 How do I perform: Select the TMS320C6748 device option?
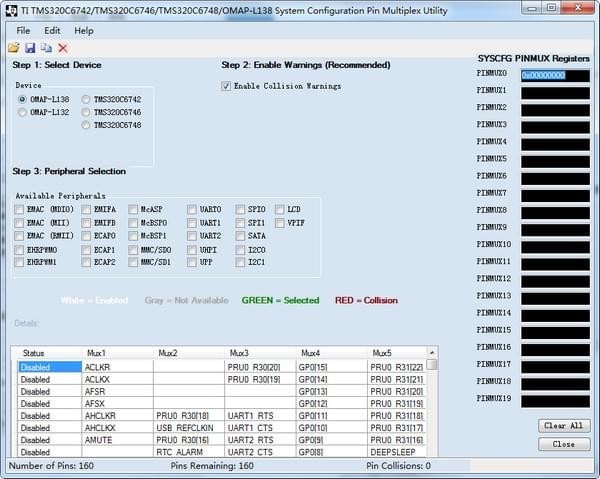(86, 126)
